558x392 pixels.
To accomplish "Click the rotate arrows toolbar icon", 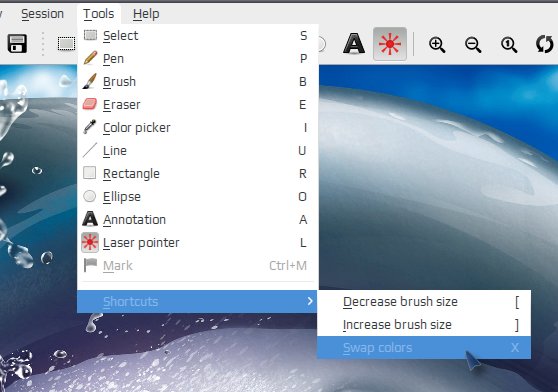I will click(545, 44).
